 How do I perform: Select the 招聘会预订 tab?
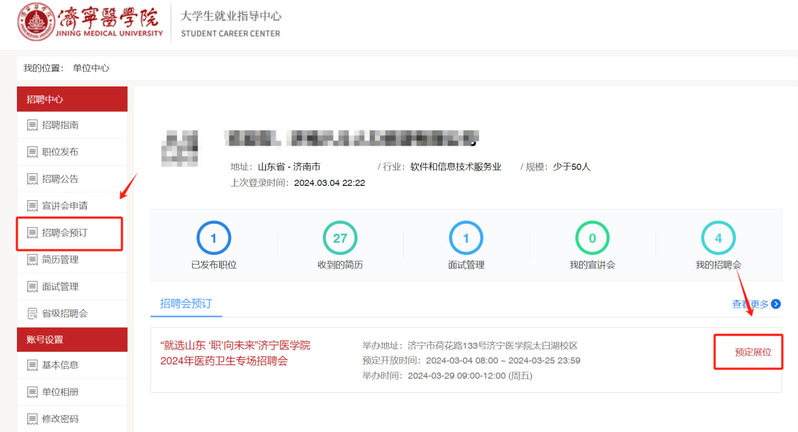point(186,302)
